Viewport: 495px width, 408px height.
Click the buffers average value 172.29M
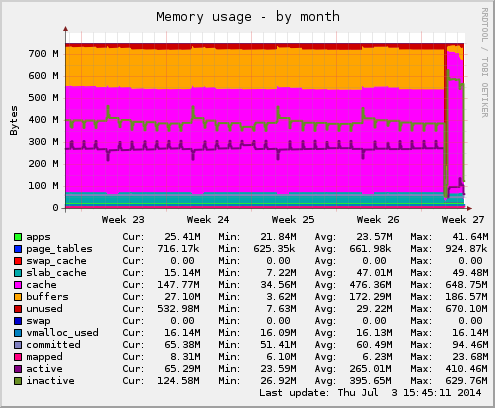pyautogui.click(x=371, y=297)
